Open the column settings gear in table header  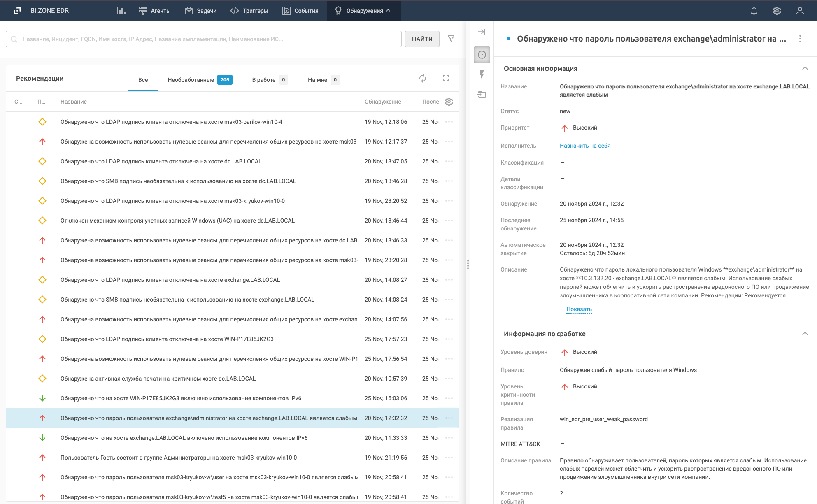(449, 102)
